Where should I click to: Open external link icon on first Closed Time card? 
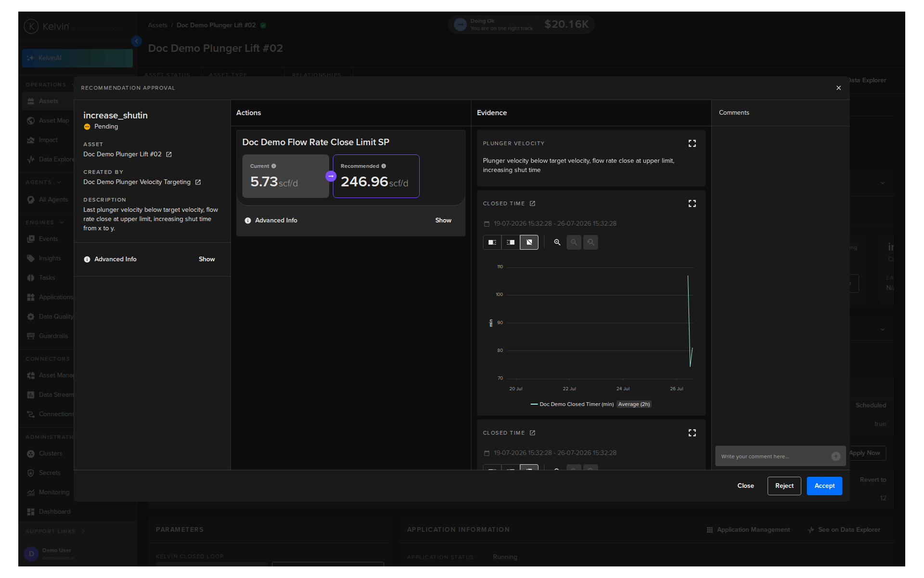pyautogui.click(x=532, y=204)
